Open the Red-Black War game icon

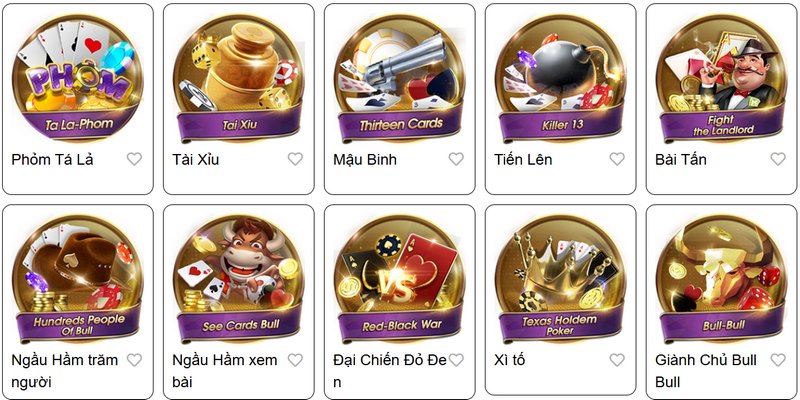pyautogui.click(x=399, y=279)
